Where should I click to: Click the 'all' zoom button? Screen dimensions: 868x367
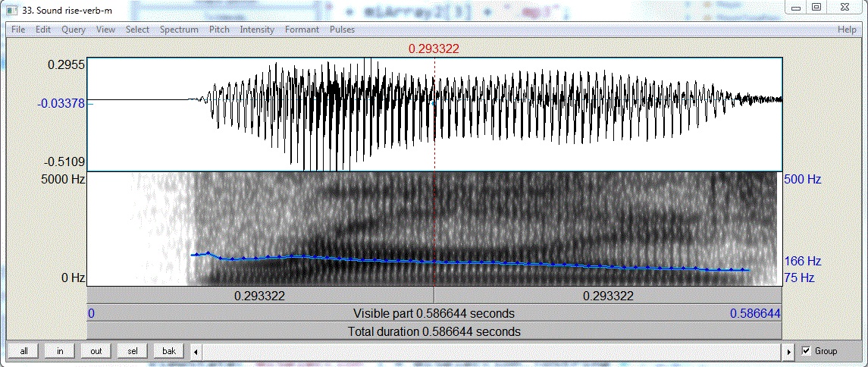[24, 351]
